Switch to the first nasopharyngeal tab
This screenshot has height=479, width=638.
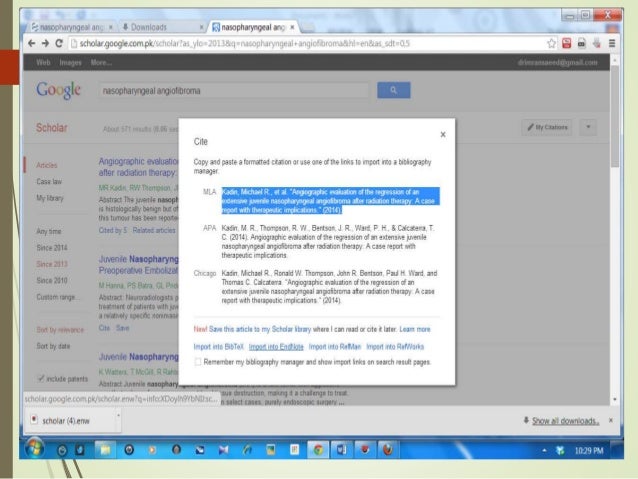point(72,27)
